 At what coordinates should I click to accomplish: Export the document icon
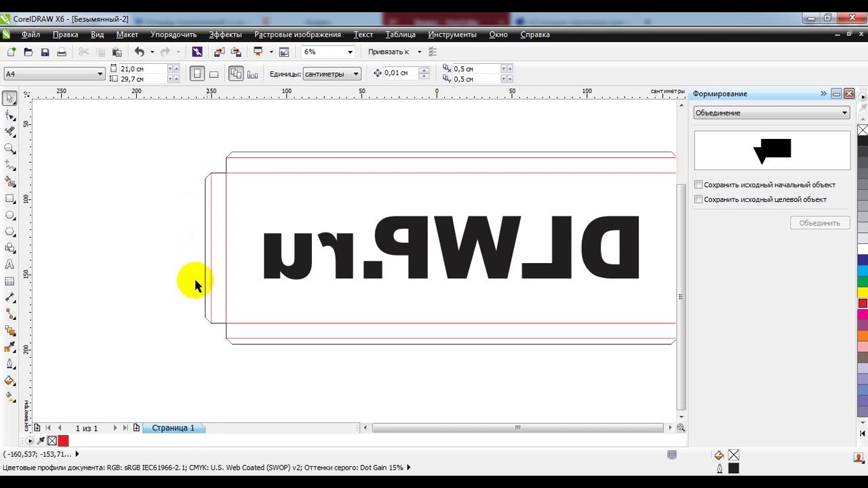coord(236,52)
